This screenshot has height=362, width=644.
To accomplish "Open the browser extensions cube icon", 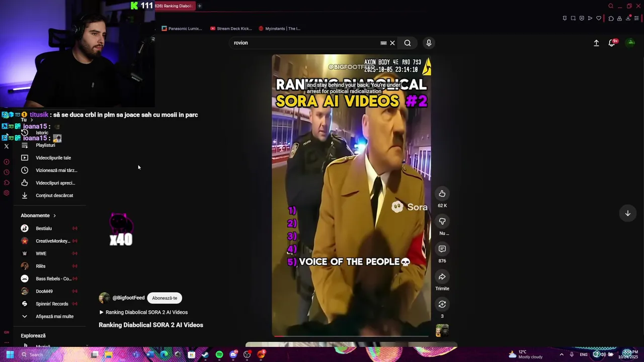I will coord(611,19).
